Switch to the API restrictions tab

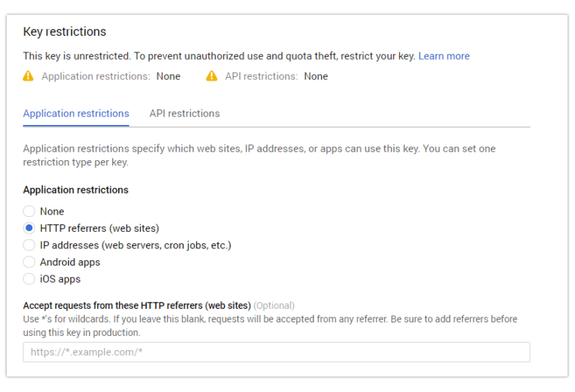[x=184, y=114]
